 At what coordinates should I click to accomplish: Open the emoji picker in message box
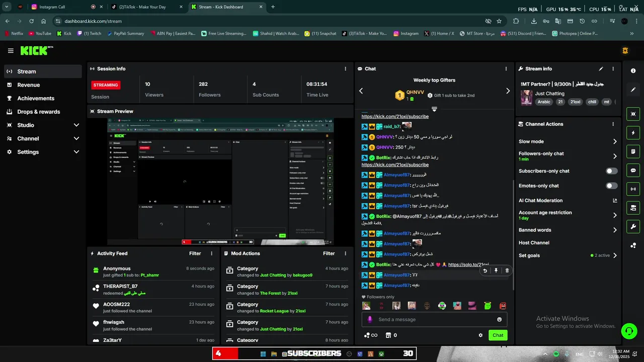coord(499,319)
